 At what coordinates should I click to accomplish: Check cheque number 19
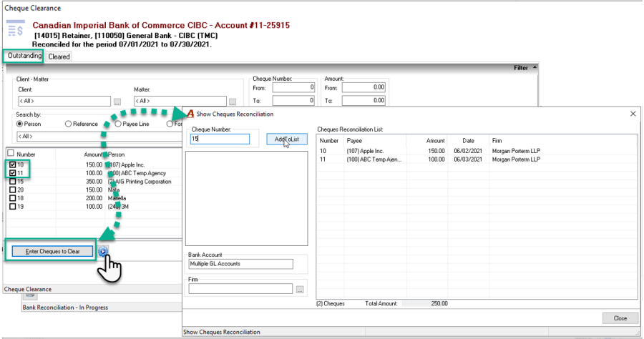[x=13, y=207]
